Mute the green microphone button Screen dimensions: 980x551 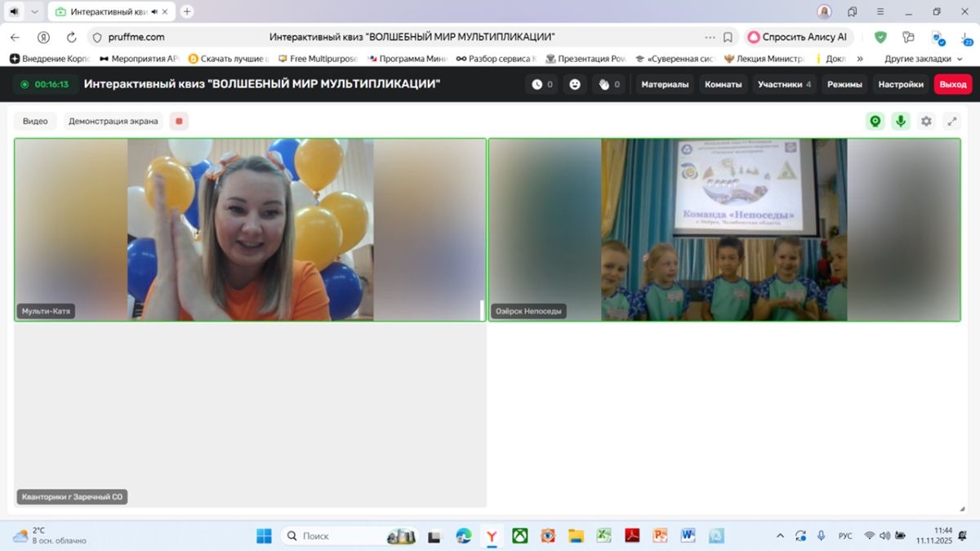[x=901, y=121]
